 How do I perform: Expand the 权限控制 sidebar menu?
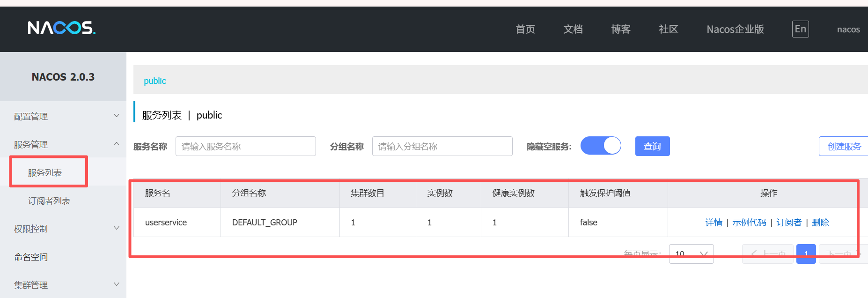point(63,229)
